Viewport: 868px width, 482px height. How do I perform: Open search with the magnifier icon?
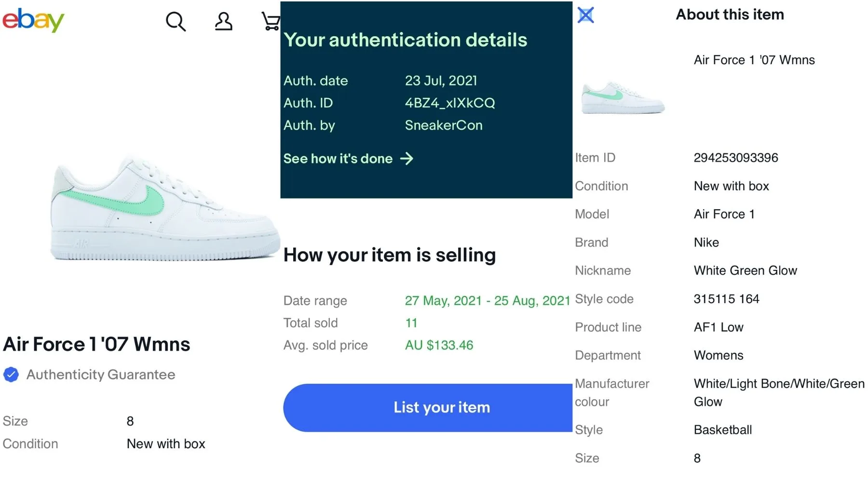click(176, 21)
